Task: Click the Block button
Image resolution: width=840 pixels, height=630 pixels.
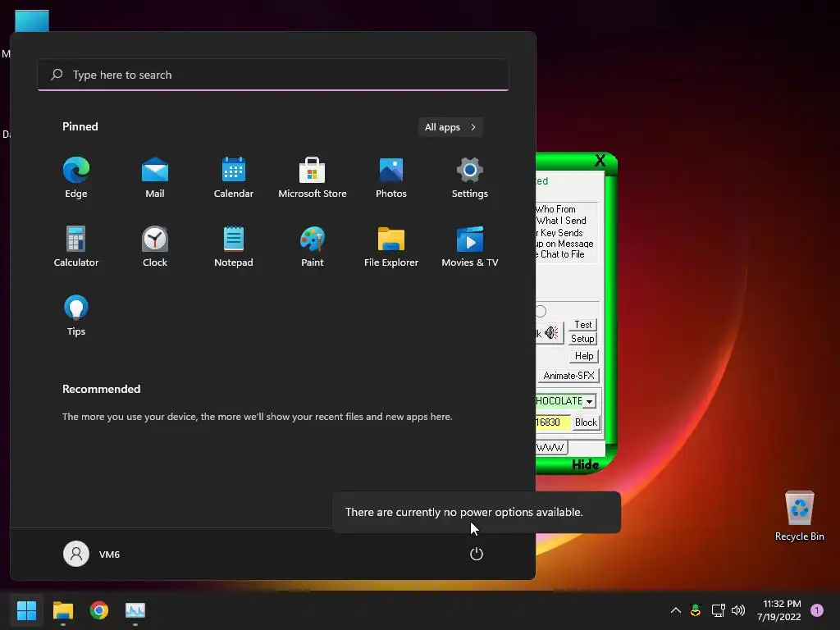Action: [586, 422]
